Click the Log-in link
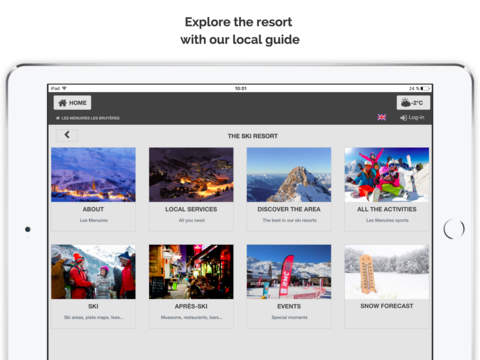Screen dimensions: 480x360 pos(412,117)
